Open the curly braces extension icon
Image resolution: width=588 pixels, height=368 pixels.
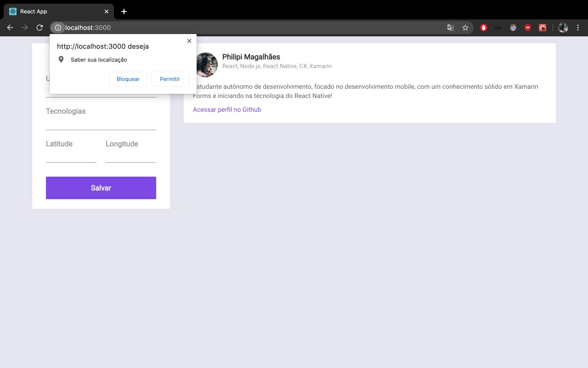[x=498, y=28]
